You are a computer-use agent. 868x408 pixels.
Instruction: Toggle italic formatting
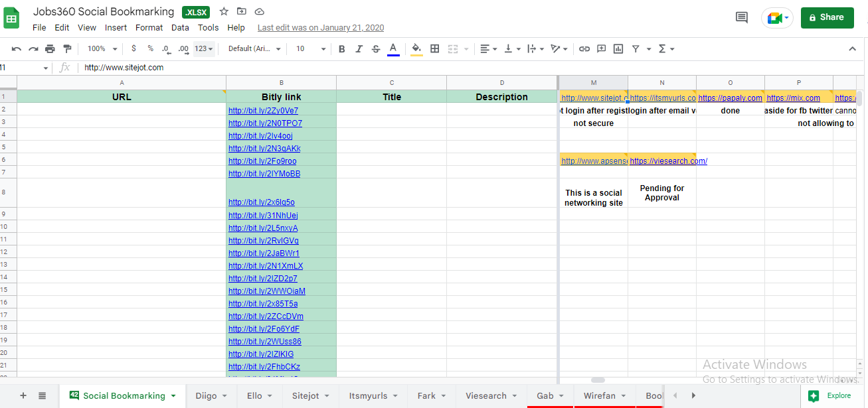pyautogui.click(x=359, y=48)
